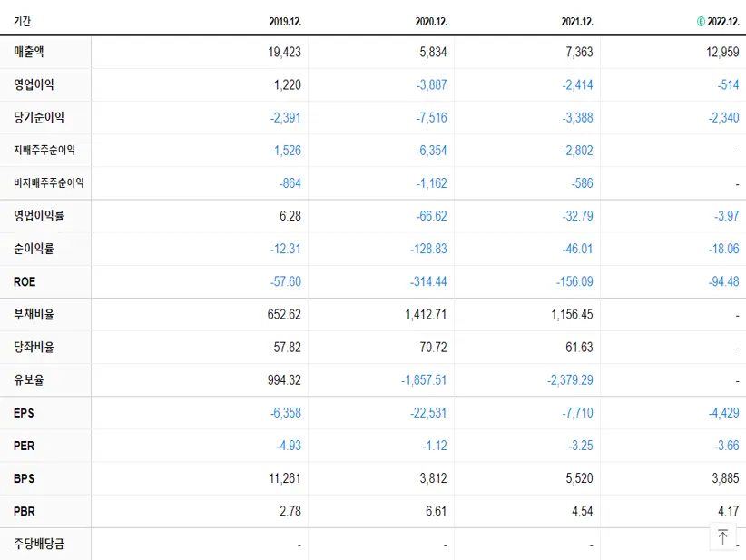Click the -6,354 controlling interest value
Image resolution: width=746 pixels, height=560 pixels.
[431, 151]
